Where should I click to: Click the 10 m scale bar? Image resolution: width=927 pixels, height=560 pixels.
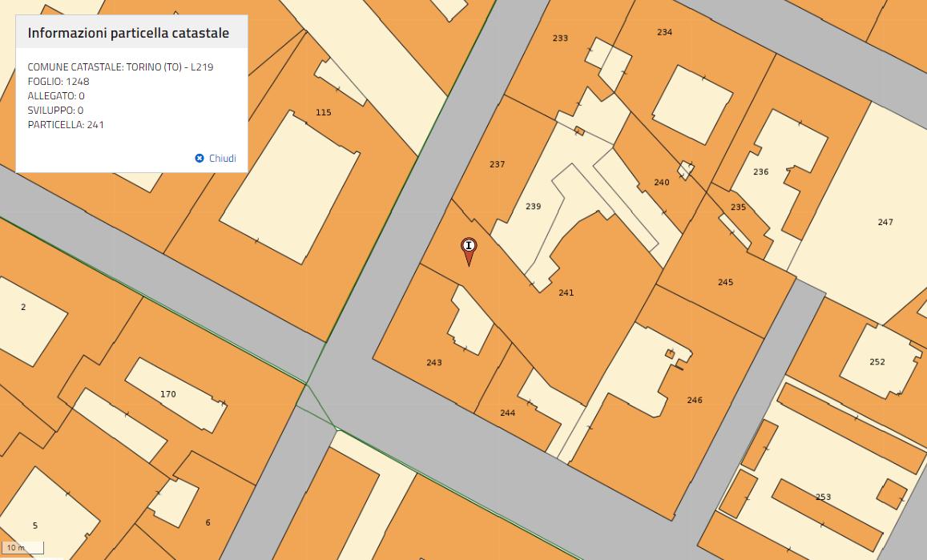tap(22, 548)
